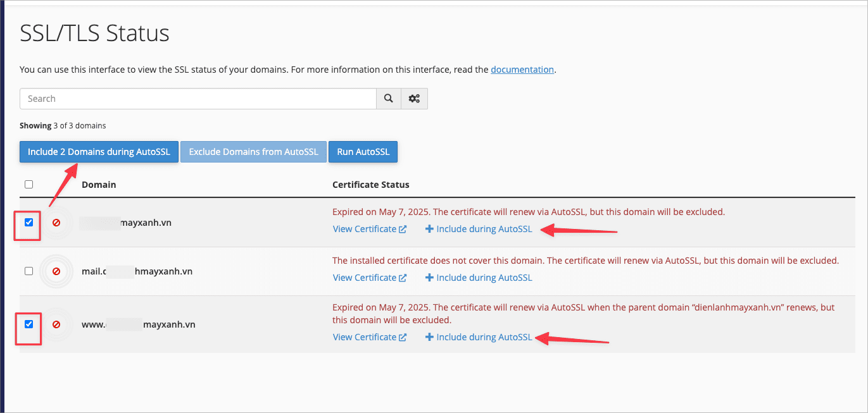Uncheck the first domain row checkbox
Screen dimensions: 868x413
click(28, 223)
